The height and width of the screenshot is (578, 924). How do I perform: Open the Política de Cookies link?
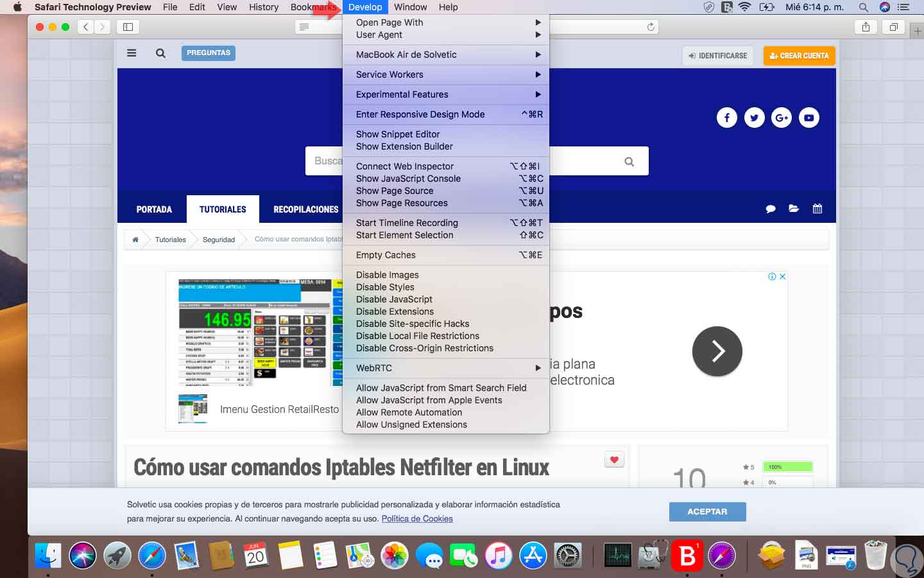417,519
